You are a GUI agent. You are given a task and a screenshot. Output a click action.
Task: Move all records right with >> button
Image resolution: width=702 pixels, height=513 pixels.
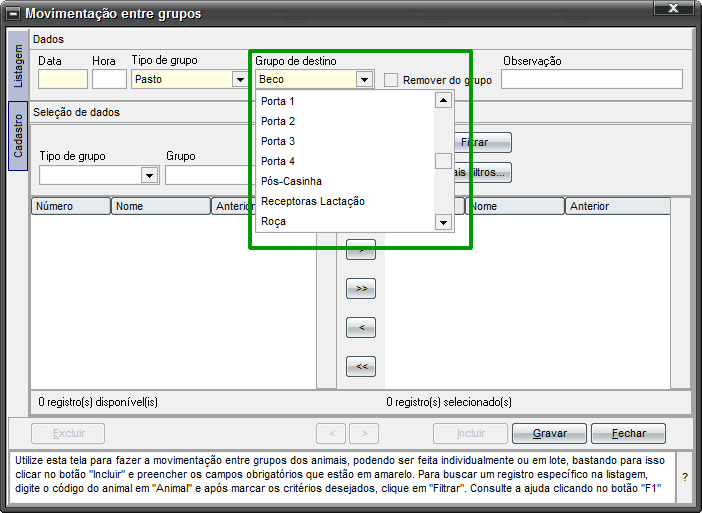[361, 289]
